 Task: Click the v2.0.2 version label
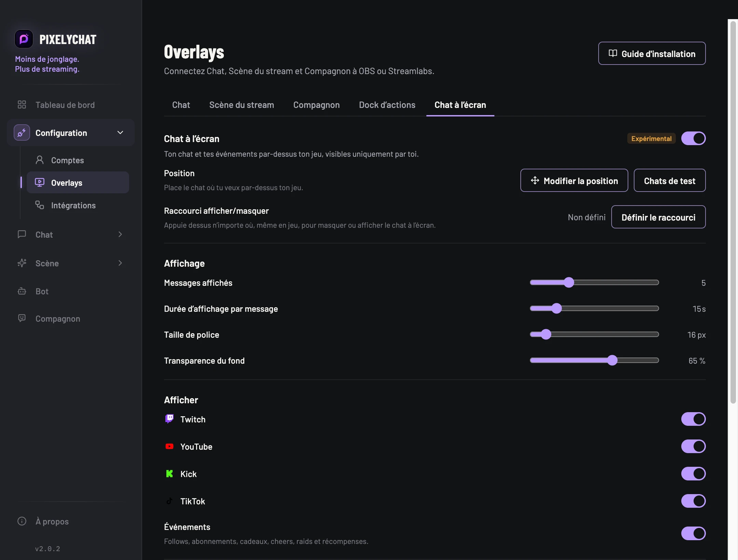pyautogui.click(x=47, y=548)
